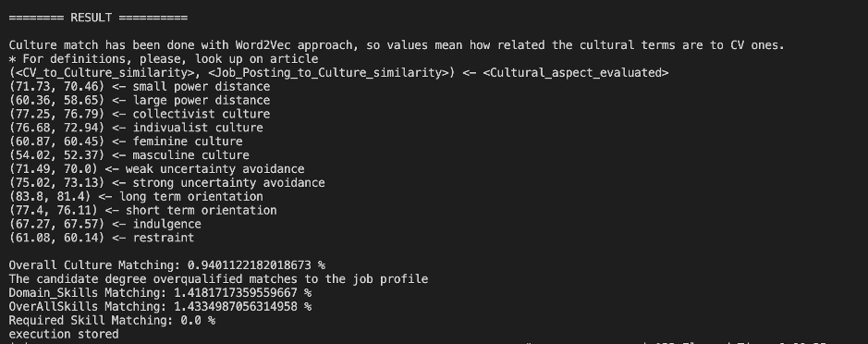This screenshot has height=344, width=868.
Task: Select the 'restraint' score line
Action: click(x=102, y=238)
